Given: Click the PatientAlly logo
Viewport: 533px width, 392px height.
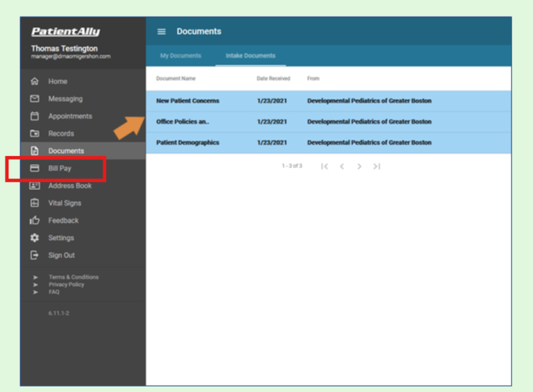Looking at the screenshot, I should coord(66,31).
